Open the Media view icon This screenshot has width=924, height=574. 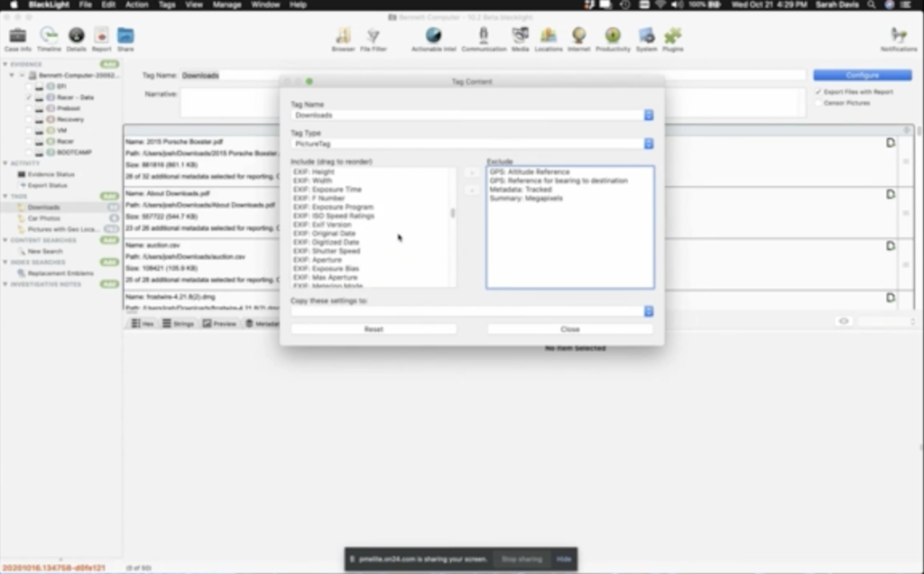point(520,36)
